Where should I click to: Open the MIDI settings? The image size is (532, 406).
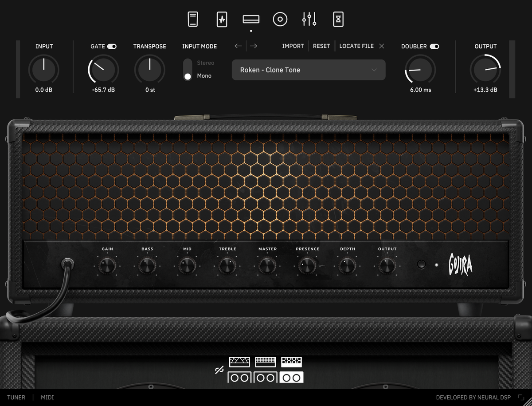(47, 398)
